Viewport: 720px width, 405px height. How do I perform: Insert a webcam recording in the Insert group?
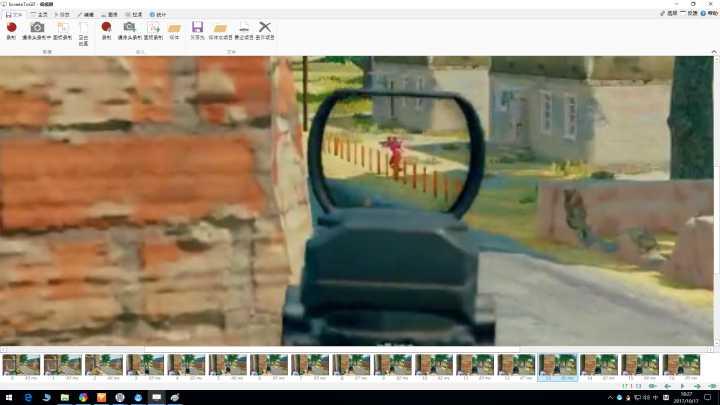tap(129, 30)
